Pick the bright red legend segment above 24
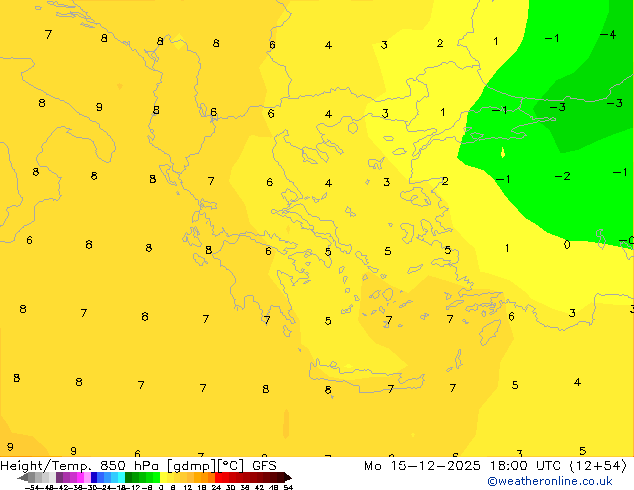The image size is (634, 490). pyautogui.click(x=218, y=477)
